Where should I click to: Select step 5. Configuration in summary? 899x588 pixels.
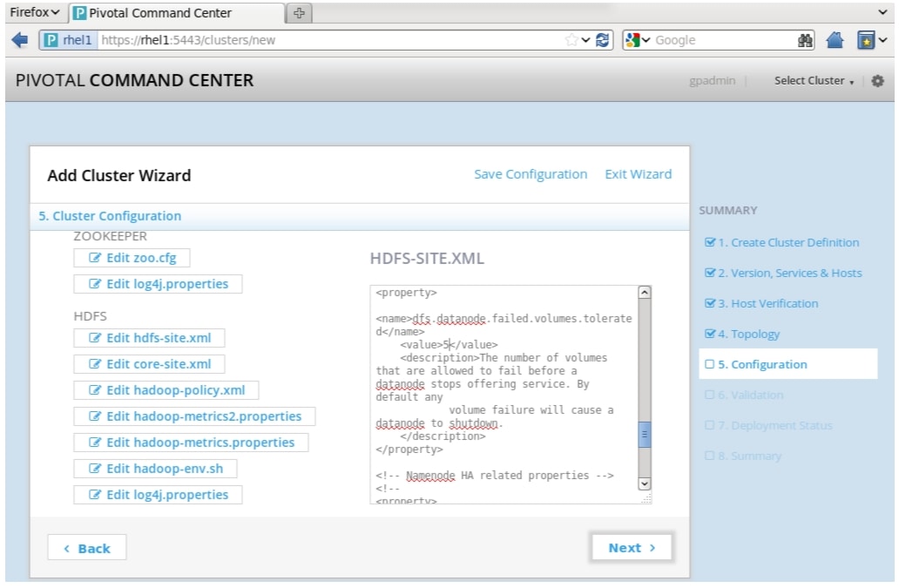787,364
